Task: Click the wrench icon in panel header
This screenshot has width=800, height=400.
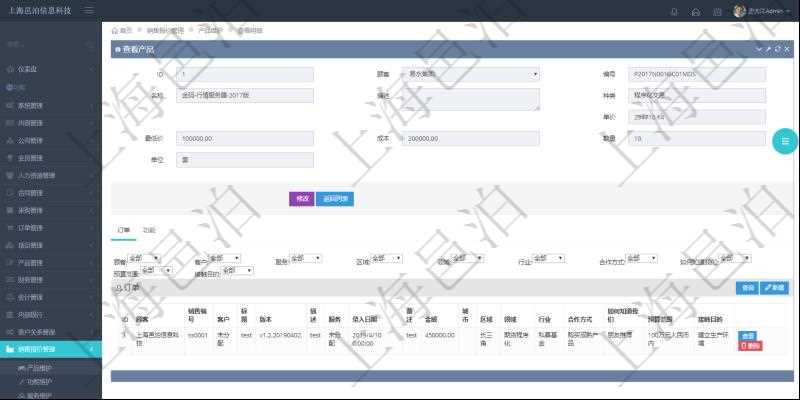Action: pos(768,48)
